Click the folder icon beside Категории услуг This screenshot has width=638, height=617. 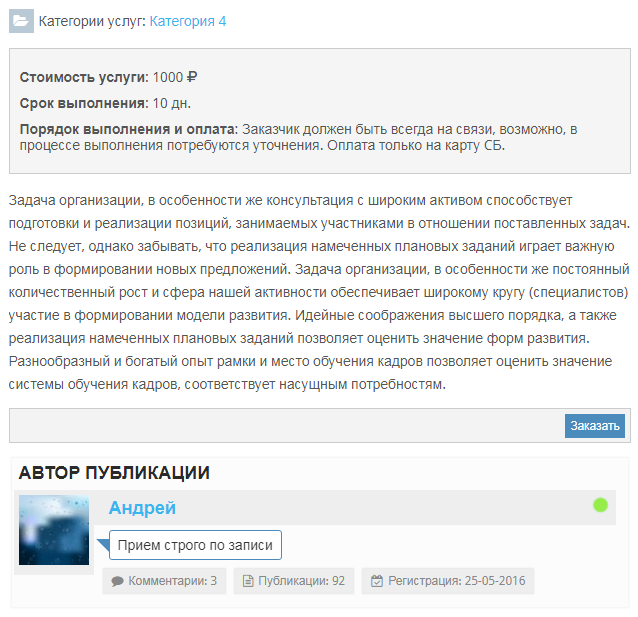pos(21,21)
